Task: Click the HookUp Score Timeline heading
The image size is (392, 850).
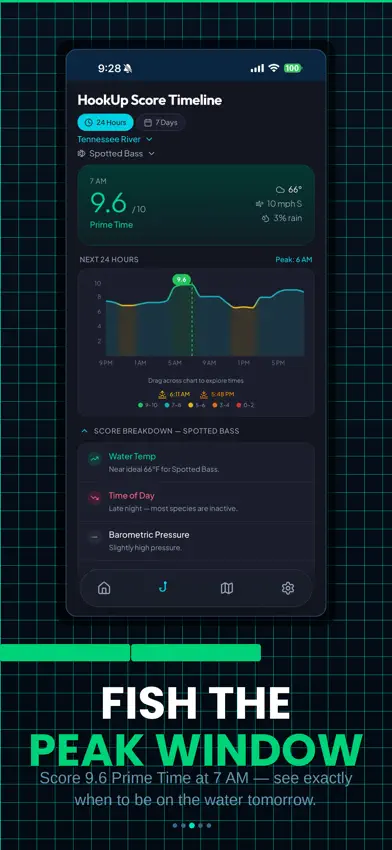Action: click(150, 100)
